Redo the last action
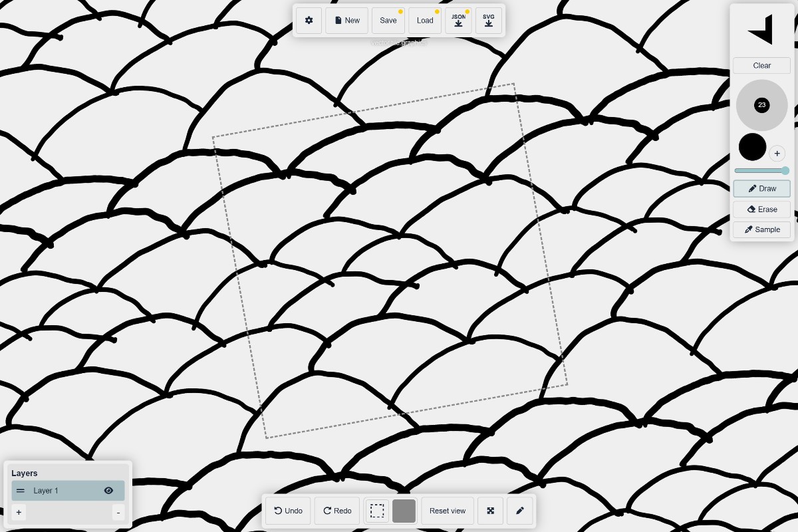 click(x=336, y=511)
